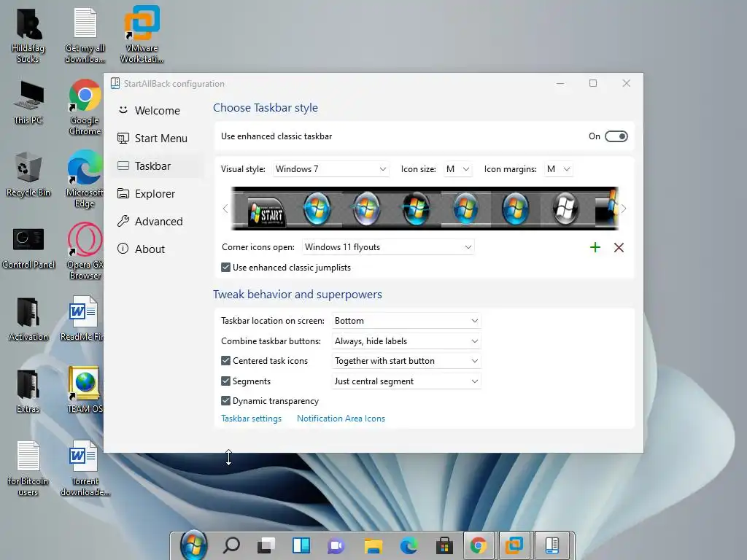The height and width of the screenshot is (560, 747).
Task: Open the Icon size dropdown
Action: (458, 169)
